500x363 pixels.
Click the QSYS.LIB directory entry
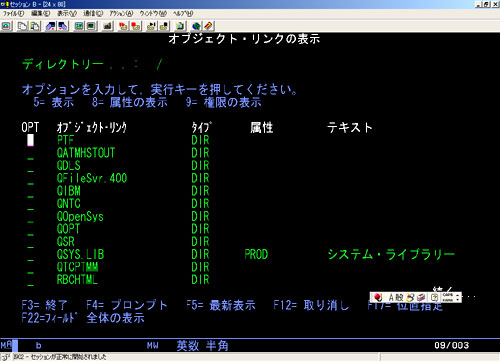point(80,255)
